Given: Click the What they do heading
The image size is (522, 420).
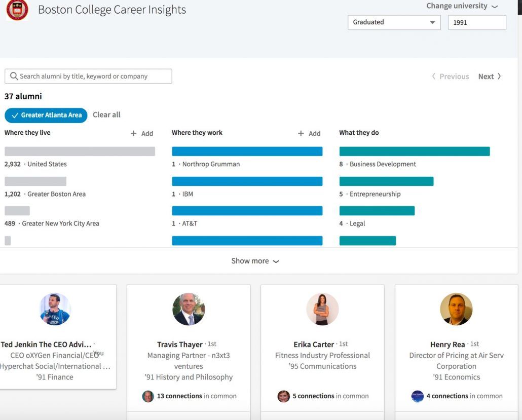Looking at the screenshot, I should tap(359, 132).
